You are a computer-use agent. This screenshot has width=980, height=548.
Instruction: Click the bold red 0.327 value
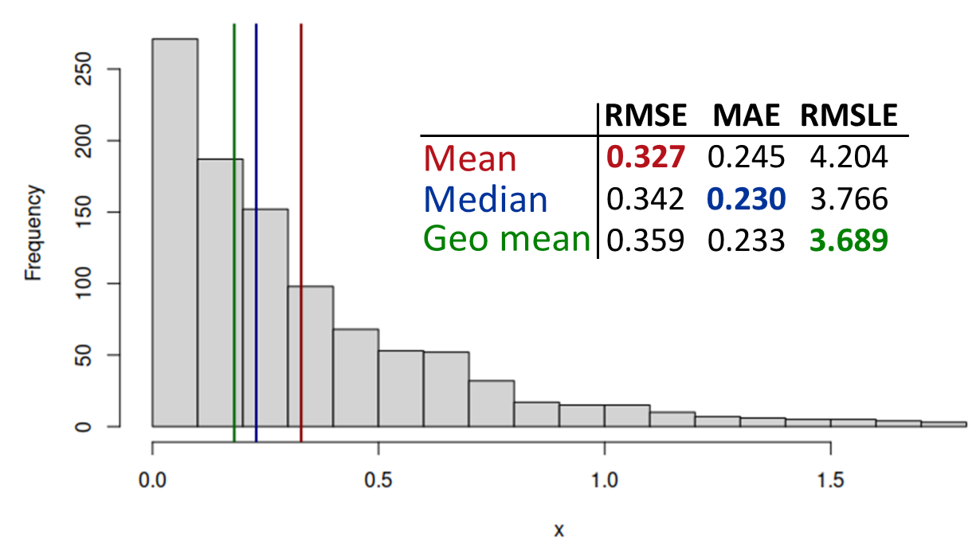tap(646, 157)
